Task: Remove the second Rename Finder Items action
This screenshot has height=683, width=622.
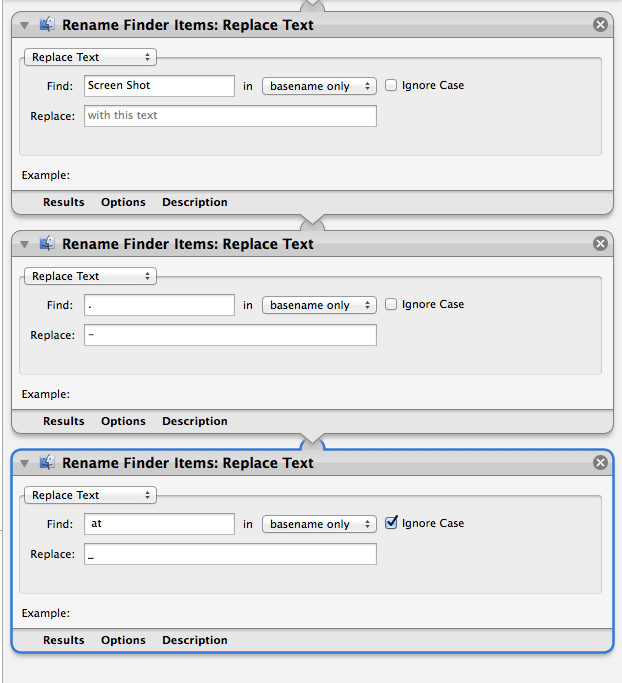Action: (600, 243)
